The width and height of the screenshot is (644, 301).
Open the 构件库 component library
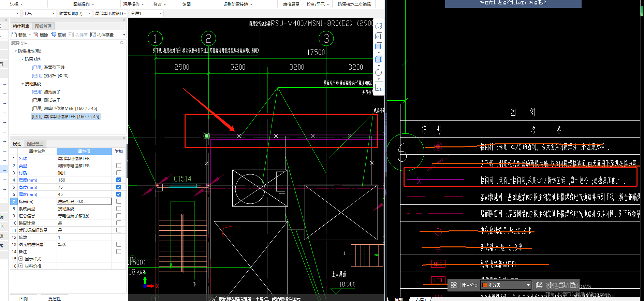click(x=78, y=35)
